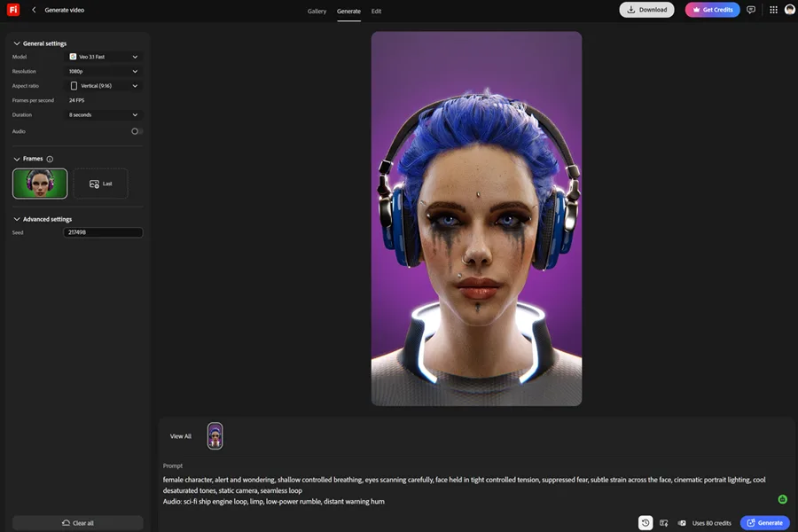
Task: Click the Seed input field
Action: (x=103, y=232)
